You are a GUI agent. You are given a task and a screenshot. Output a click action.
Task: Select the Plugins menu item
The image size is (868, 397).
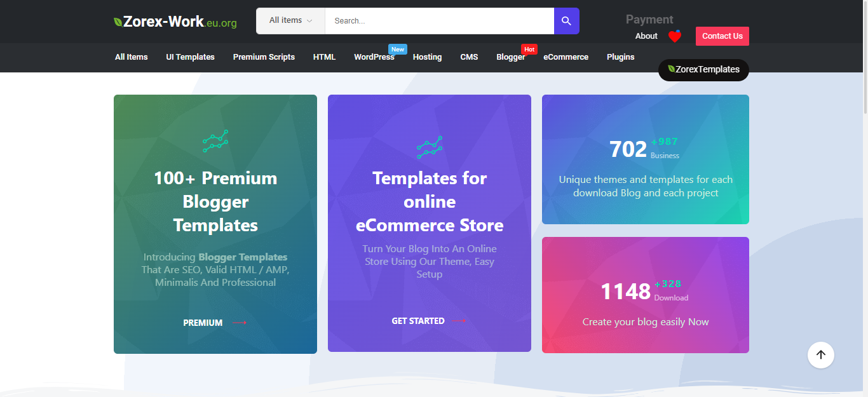[x=620, y=57]
